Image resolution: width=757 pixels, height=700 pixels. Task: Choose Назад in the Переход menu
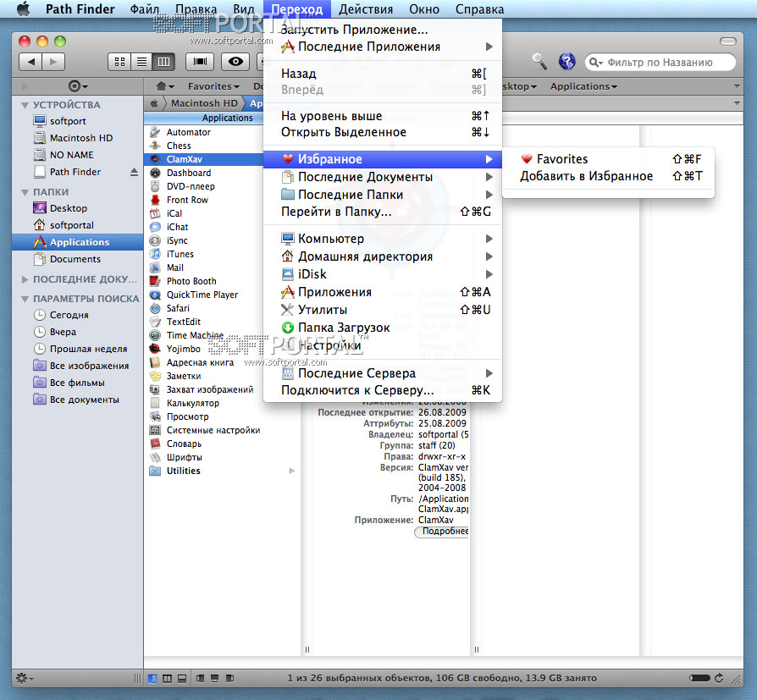(383, 74)
